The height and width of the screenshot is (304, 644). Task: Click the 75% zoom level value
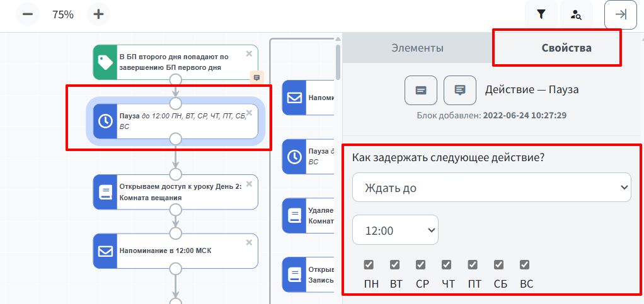point(63,14)
